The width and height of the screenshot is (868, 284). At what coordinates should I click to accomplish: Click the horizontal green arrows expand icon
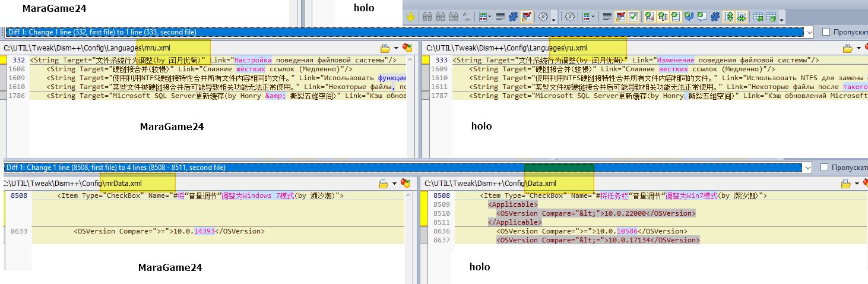(x=743, y=17)
